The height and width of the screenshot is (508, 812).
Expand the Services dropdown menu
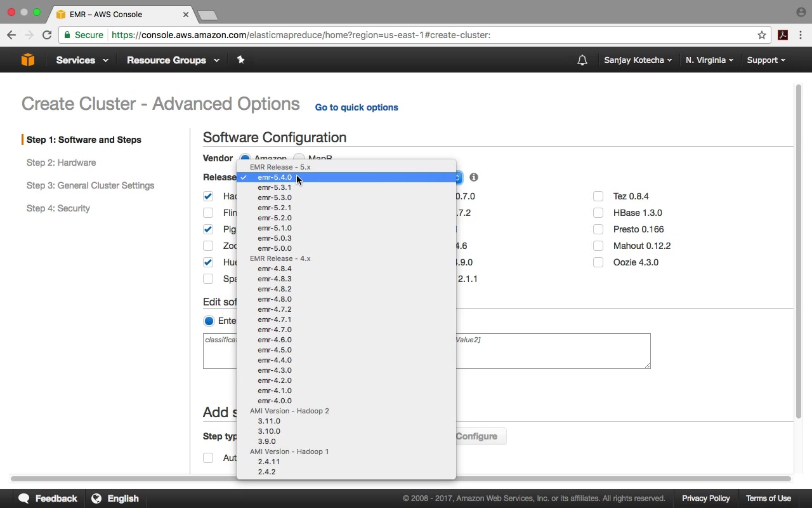coord(82,60)
